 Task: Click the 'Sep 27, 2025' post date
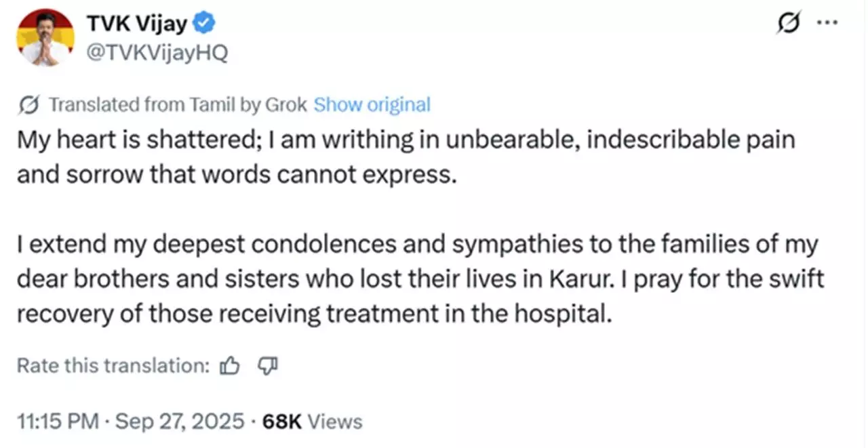pyautogui.click(x=180, y=422)
